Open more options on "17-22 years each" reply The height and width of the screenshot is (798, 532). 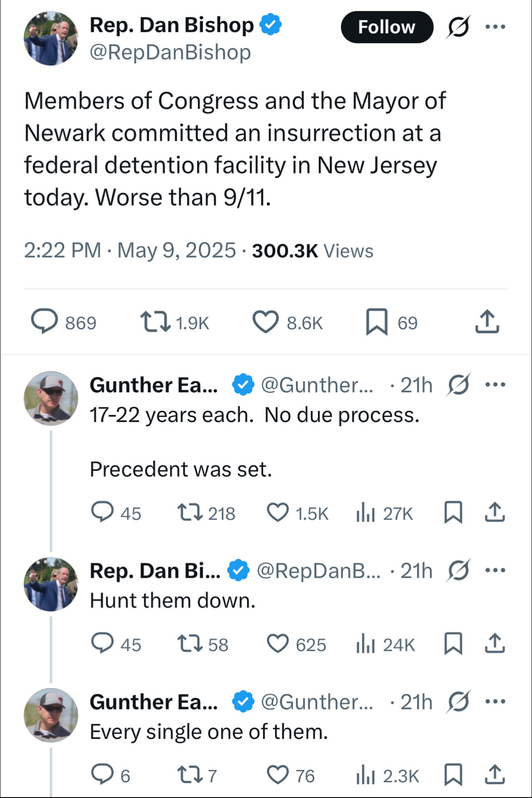[495, 384]
